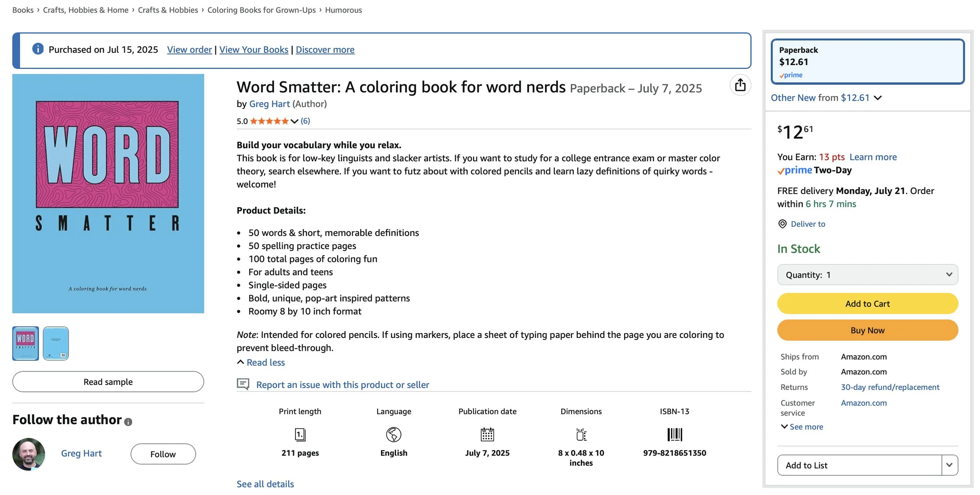980x495 pixels.
Task: Toggle Follow for author Greg Hart
Action: click(x=163, y=454)
